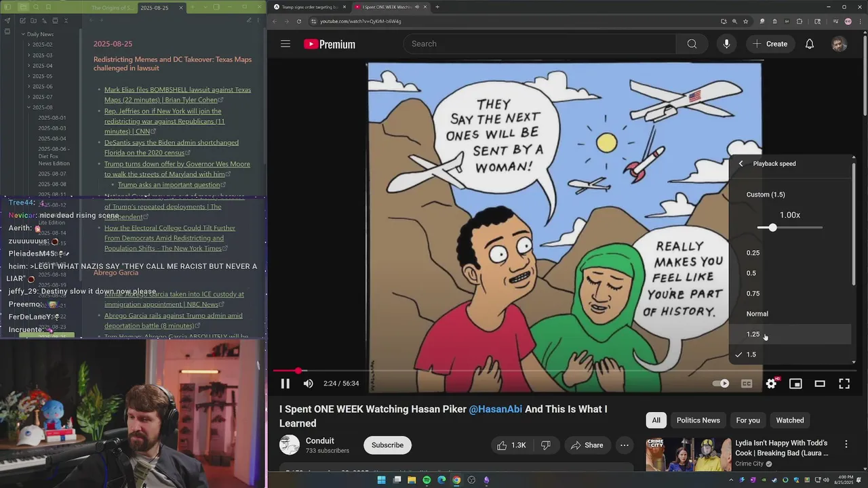Select the All filter chip
This screenshot has width=868, height=488.
coord(656,420)
